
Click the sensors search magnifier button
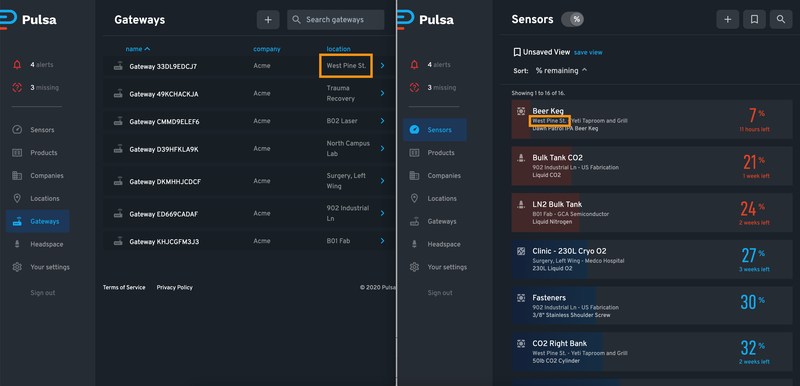tap(781, 19)
